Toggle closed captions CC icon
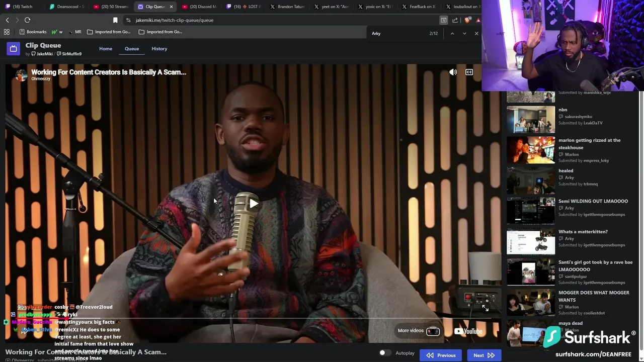Screen dimensions: 644x362 click(469, 72)
